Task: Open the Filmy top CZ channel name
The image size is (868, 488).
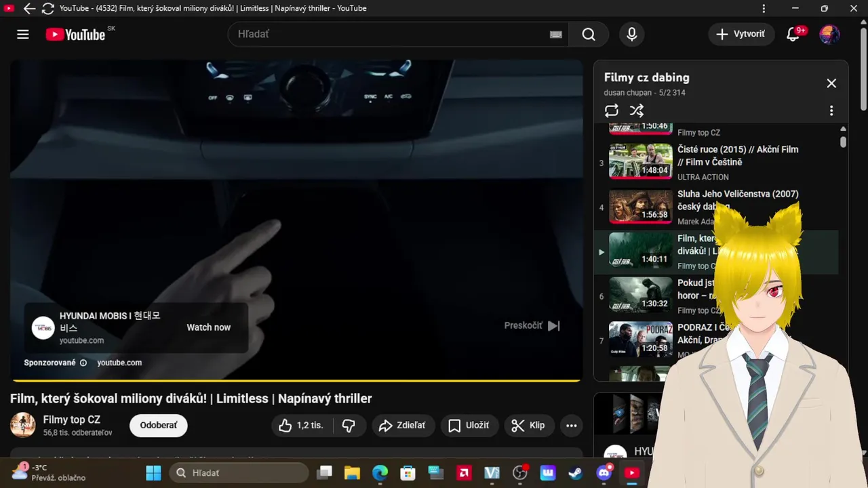Action: [x=72, y=420]
